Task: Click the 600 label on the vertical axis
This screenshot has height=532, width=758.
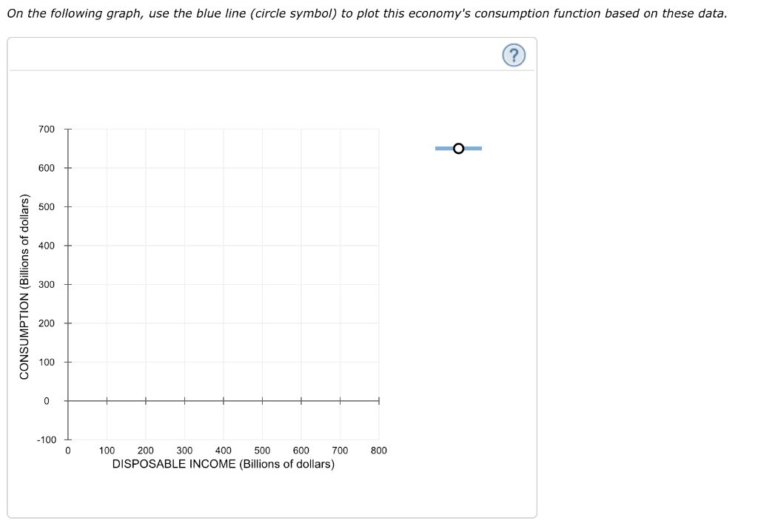Action: point(47,167)
